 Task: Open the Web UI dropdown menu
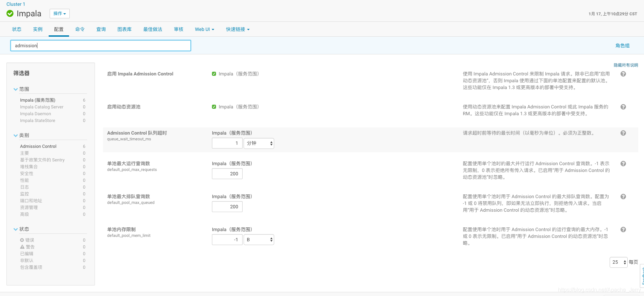[x=204, y=29]
